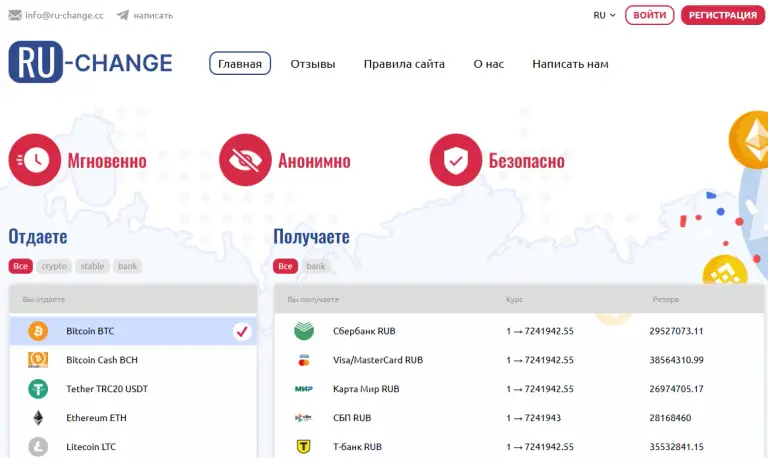The width and height of the screenshot is (768, 458).
Task: Choose Т-банк RUB to receive
Action: pos(519,447)
